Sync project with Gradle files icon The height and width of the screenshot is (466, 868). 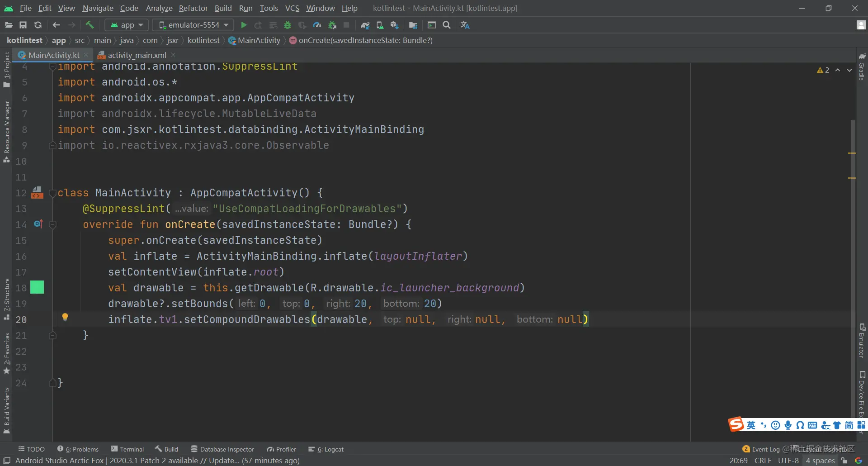(x=365, y=25)
